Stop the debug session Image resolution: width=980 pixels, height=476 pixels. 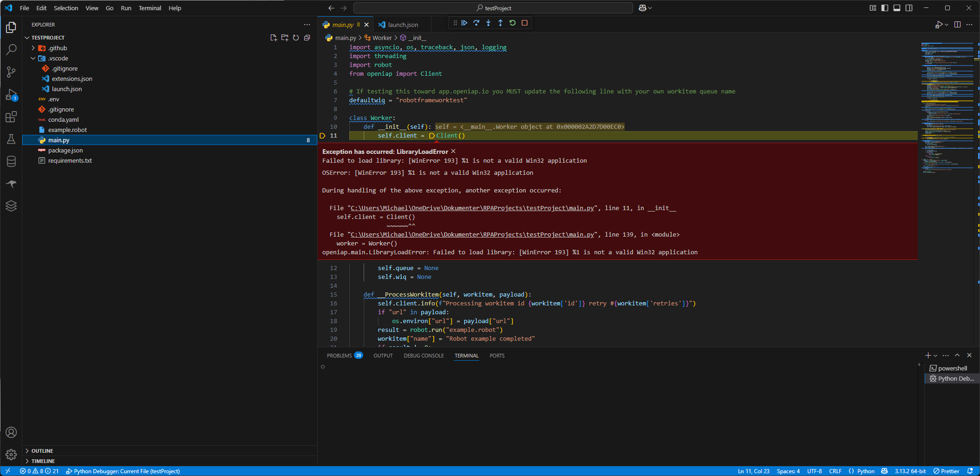524,23
